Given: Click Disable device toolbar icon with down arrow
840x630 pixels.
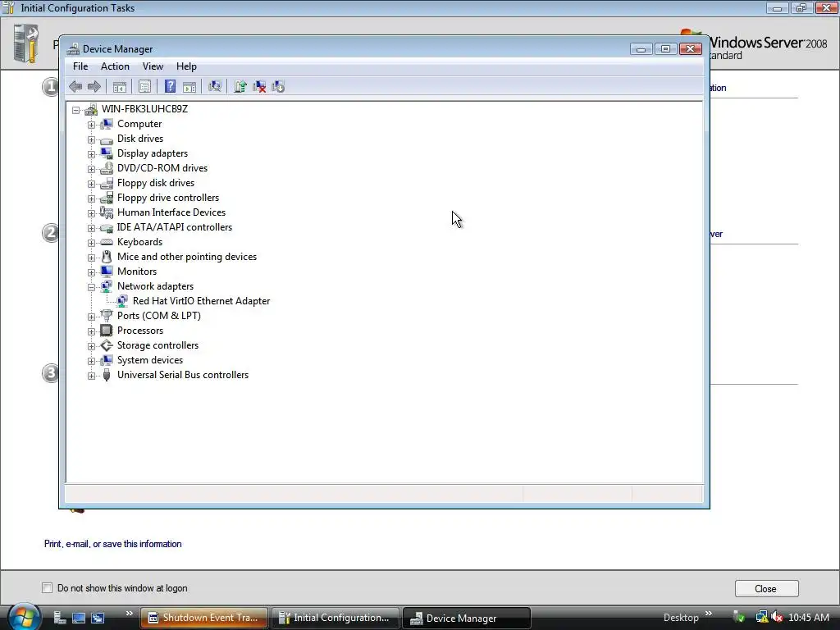Looking at the screenshot, I should point(278,86).
